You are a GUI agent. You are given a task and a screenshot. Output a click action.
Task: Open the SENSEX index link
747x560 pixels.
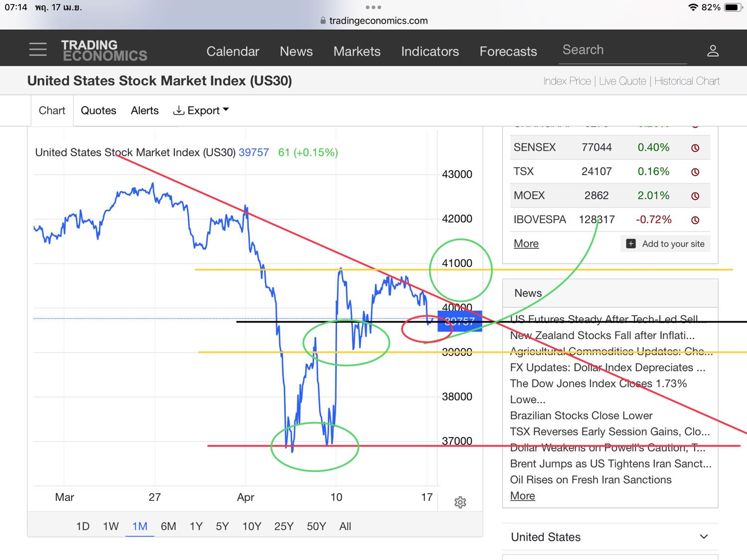[534, 147]
